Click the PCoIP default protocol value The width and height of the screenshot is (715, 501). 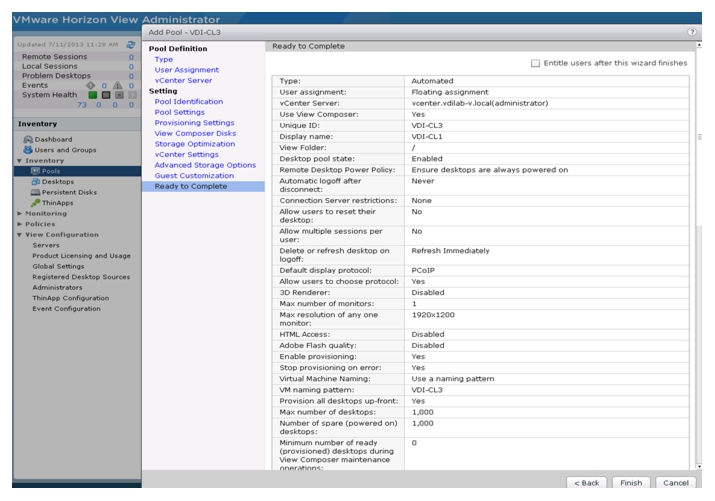pos(423,270)
